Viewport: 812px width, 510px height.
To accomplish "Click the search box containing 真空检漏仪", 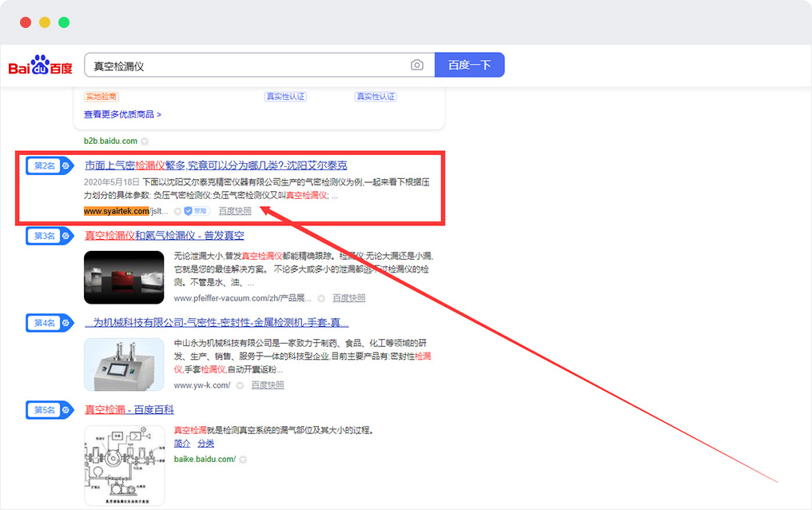I will coord(259,66).
